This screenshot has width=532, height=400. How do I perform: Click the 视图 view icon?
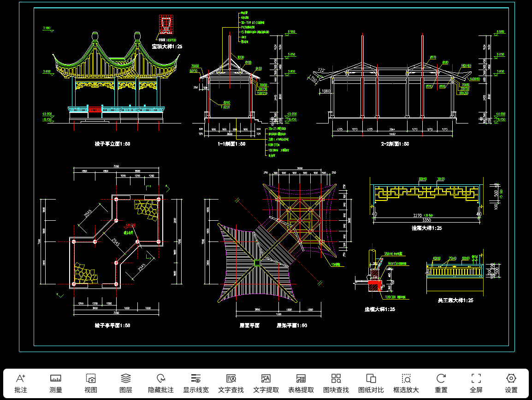coord(91,383)
